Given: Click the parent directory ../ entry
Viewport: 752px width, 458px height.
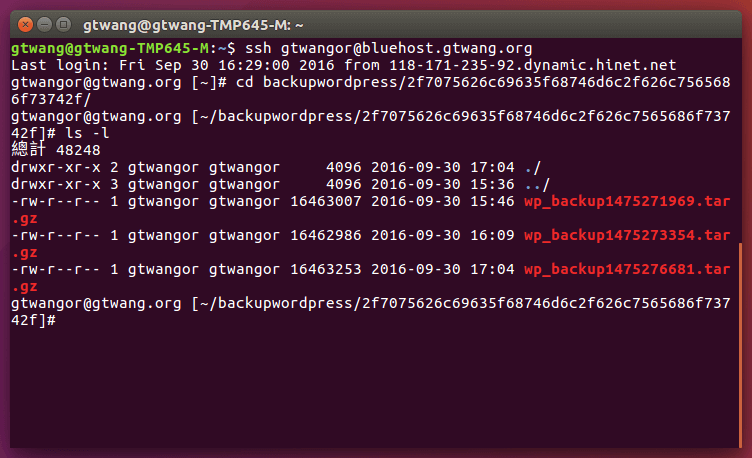Looking at the screenshot, I should pyautogui.click(x=534, y=184).
